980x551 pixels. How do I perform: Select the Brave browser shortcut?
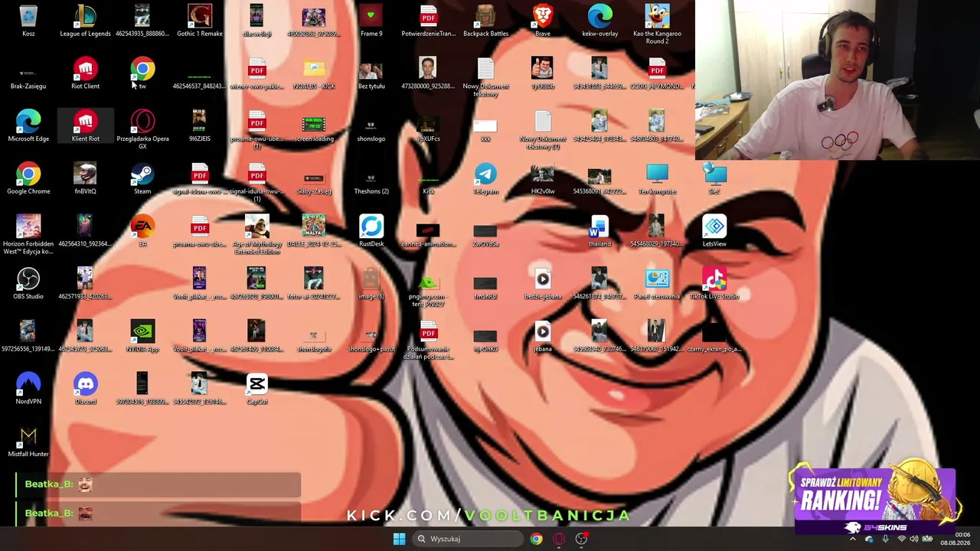point(542,21)
